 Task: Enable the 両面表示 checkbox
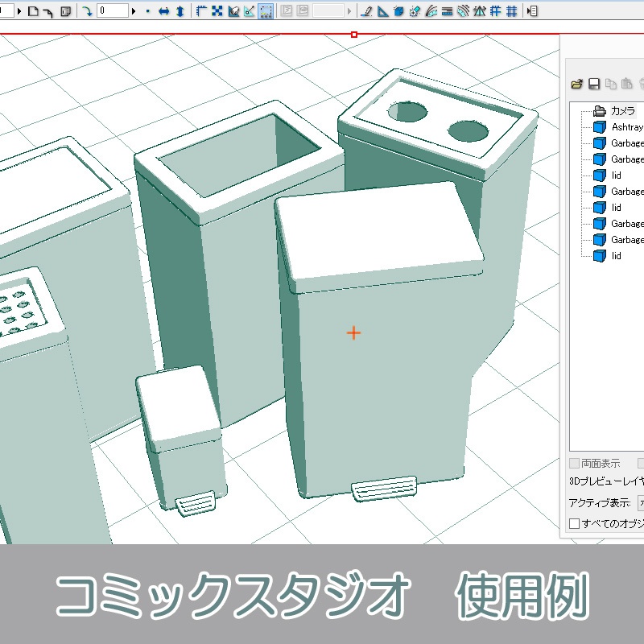[x=575, y=463]
